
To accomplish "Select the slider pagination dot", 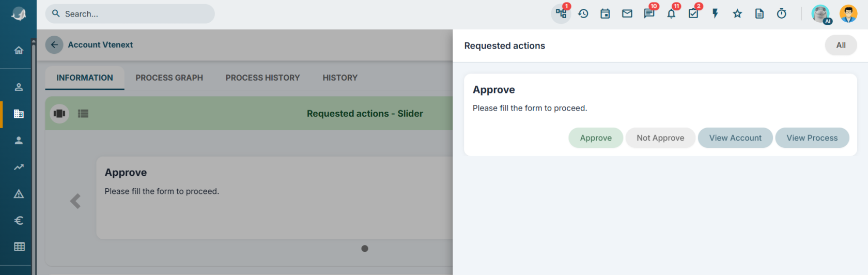I will (x=365, y=249).
